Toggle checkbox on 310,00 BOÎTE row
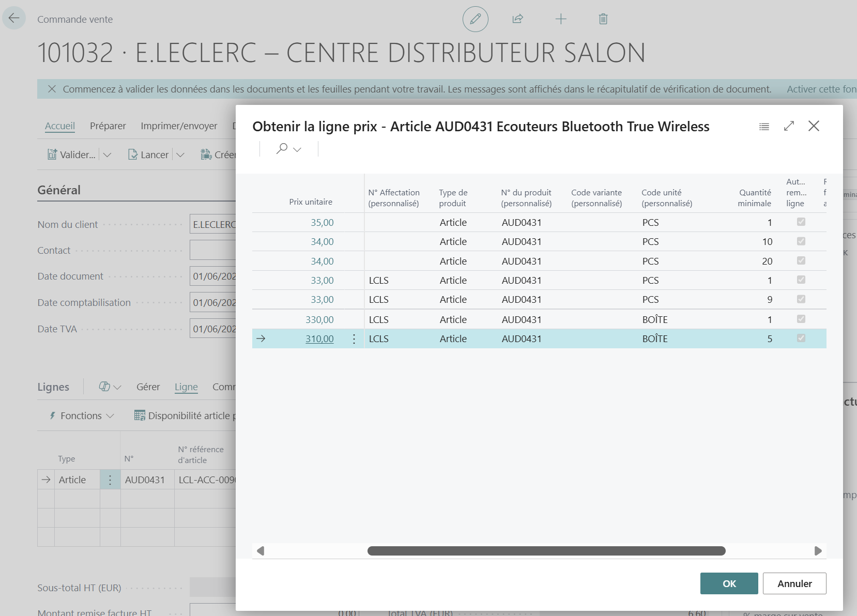This screenshot has height=616, width=857. pyautogui.click(x=801, y=338)
